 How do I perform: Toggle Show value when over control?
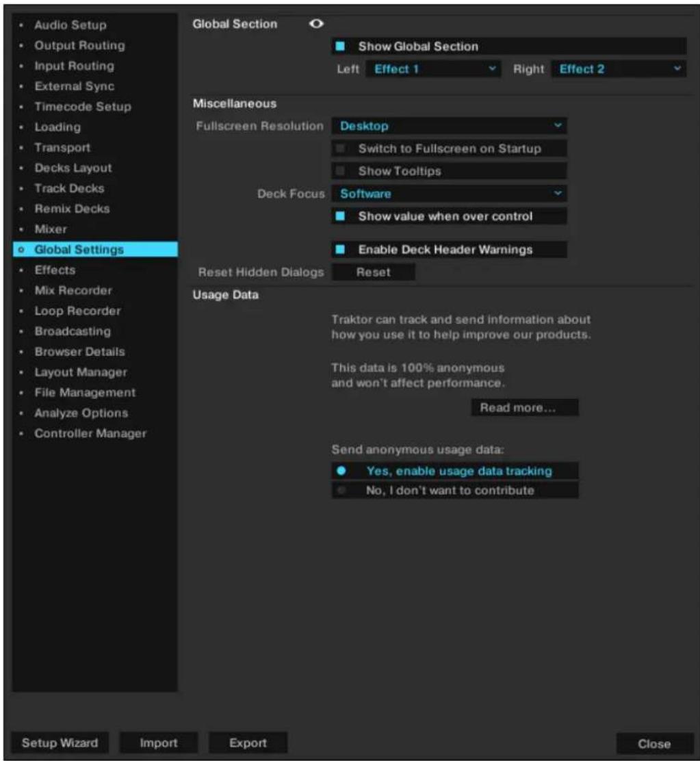(x=340, y=216)
